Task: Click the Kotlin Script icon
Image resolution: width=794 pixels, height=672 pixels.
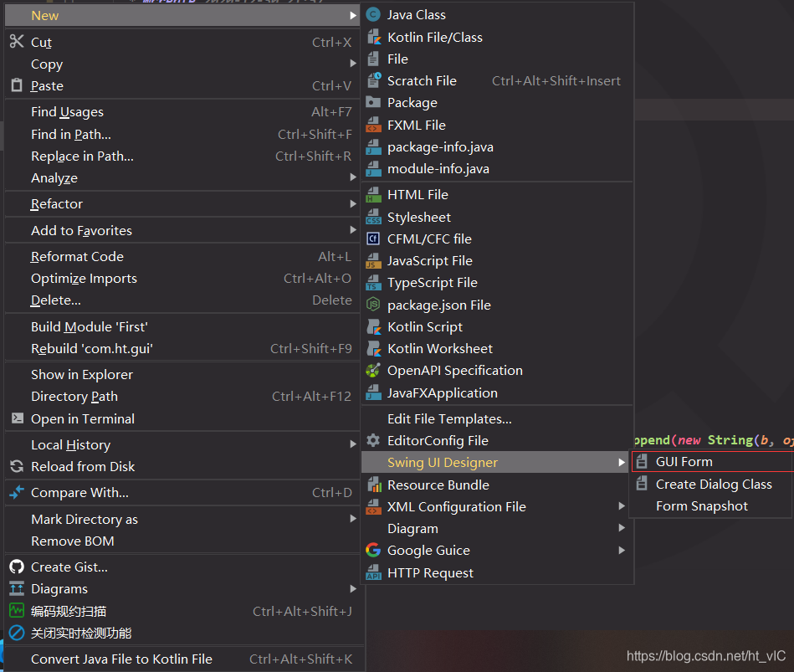Action: (373, 326)
